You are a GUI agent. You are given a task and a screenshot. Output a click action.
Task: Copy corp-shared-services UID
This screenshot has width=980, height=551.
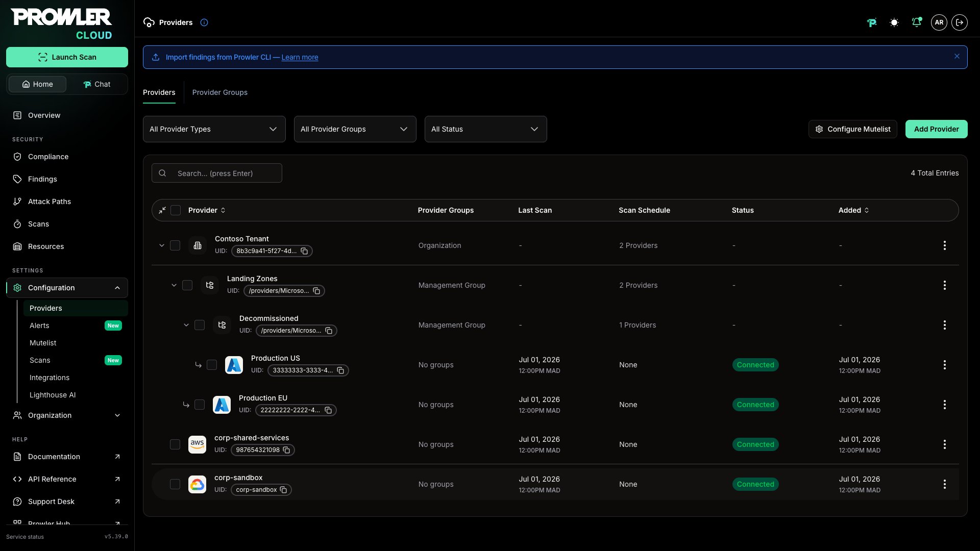pos(286,450)
